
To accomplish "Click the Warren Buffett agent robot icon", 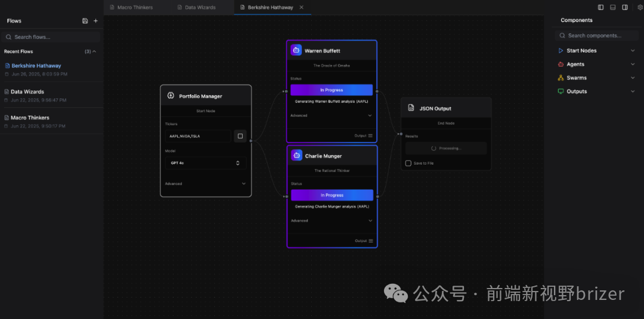I will (296, 50).
